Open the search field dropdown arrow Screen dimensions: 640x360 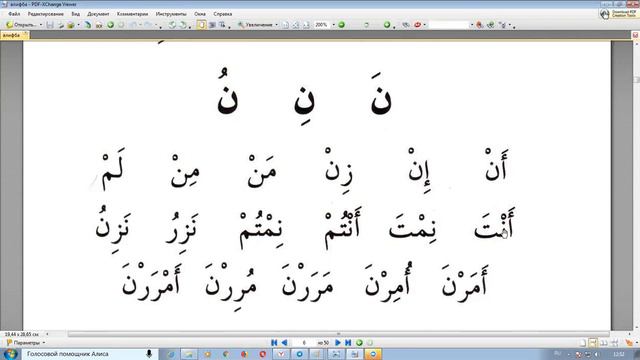click(x=472, y=25)
